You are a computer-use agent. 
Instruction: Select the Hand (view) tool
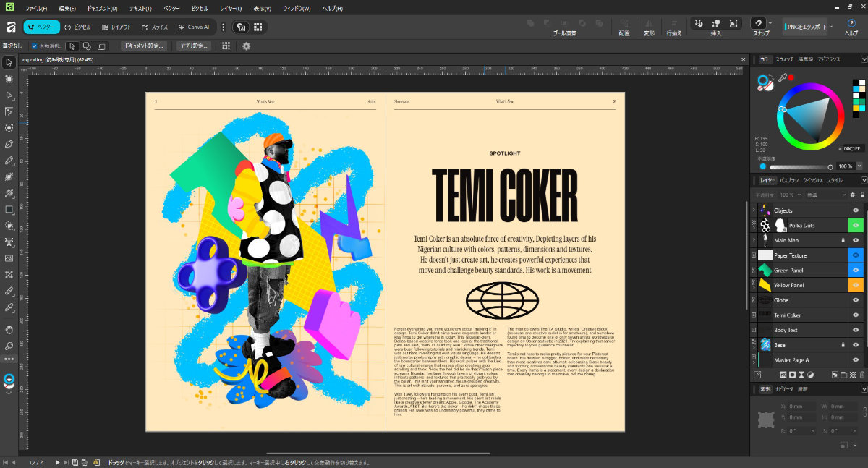coord(9,329)
